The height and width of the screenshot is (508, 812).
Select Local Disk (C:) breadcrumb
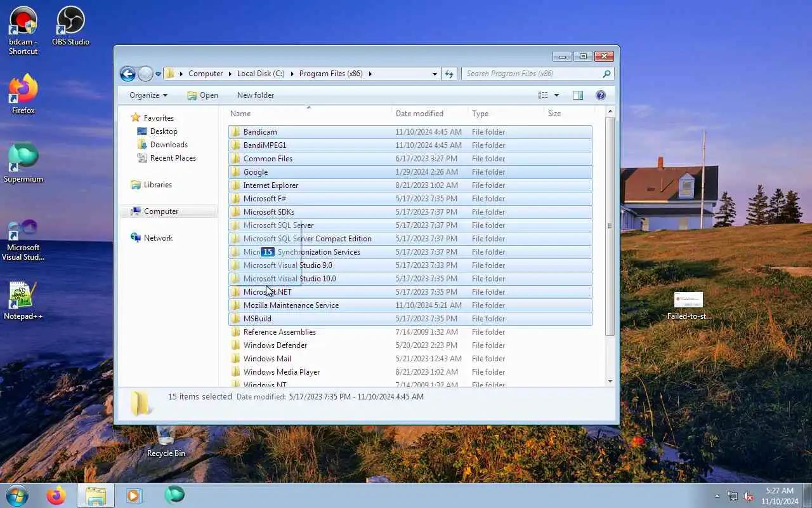(x=261, y=74)
